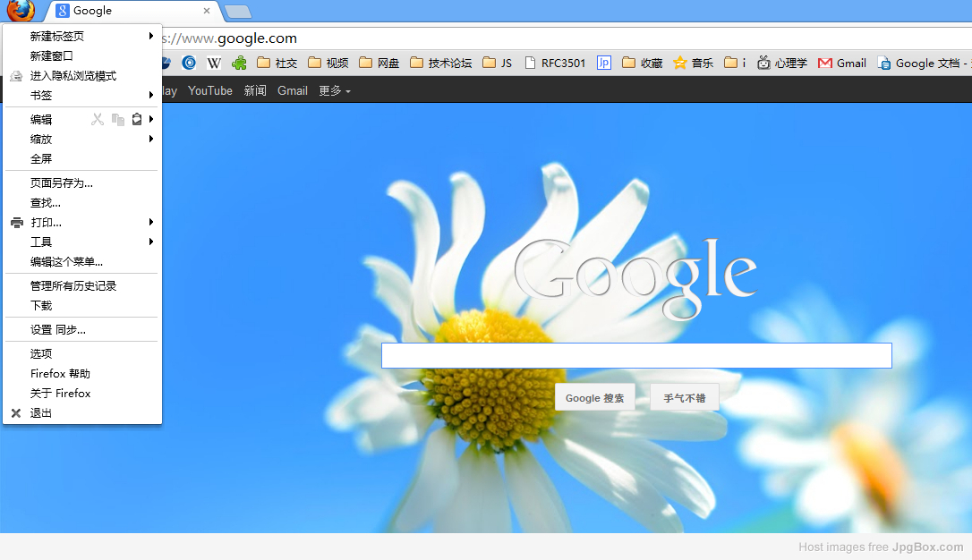This screenshot has height=560, width=972.
Task: Open the Gmail bookmark in bookmarks bar
Action: point(841,63)
